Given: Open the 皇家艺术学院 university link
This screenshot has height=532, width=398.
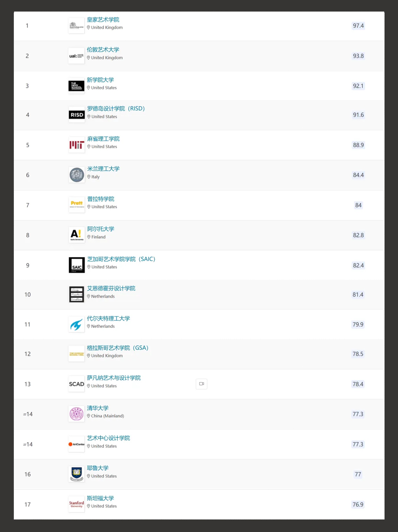Looking at the screenshot, I should [103, 20].
